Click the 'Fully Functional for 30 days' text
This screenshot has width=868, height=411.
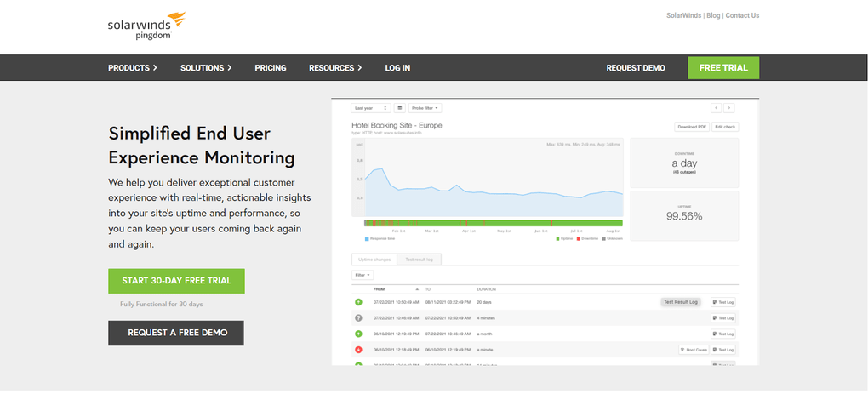click(x=162, y=304)
